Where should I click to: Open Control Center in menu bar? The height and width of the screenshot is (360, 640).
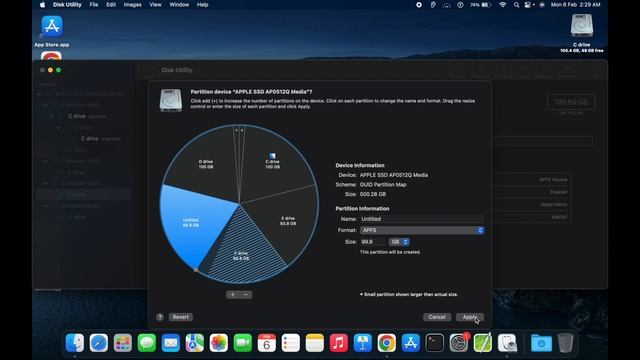coord(529,5)
